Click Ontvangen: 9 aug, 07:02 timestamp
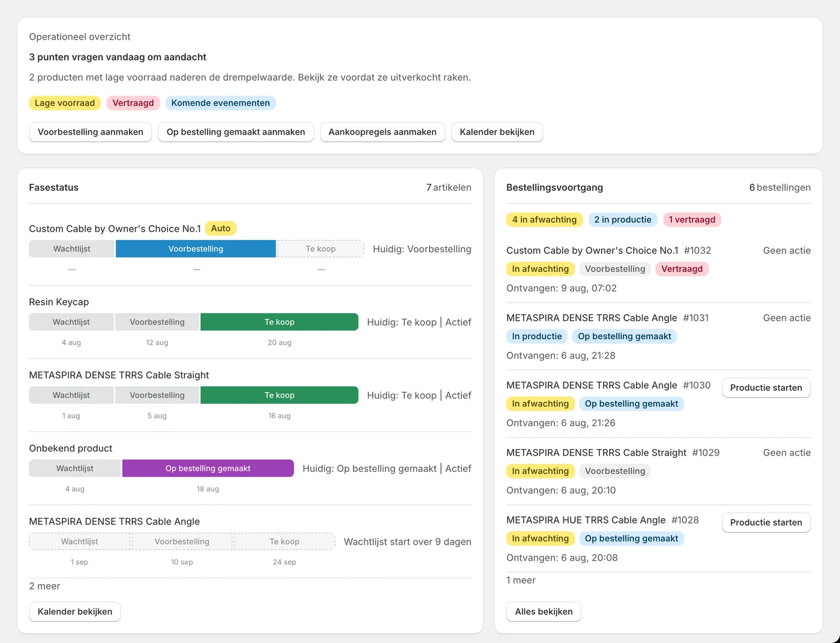 [x=562, y=288]
